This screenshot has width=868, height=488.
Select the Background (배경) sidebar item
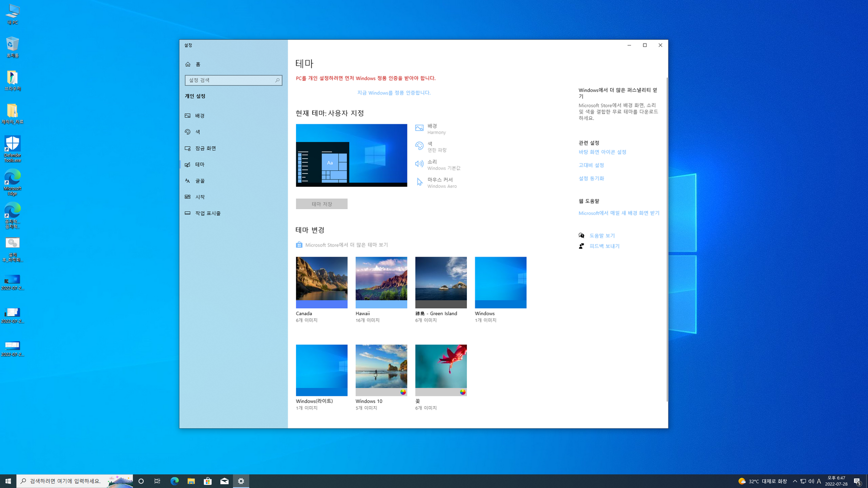coord(233,116)
